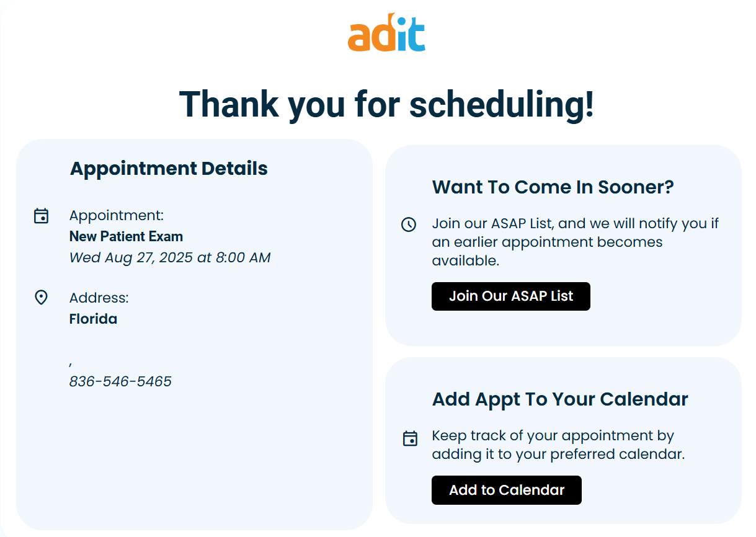
Task: Click the Appointment: label
Action: pyautogui.click(x=117, y=215)
